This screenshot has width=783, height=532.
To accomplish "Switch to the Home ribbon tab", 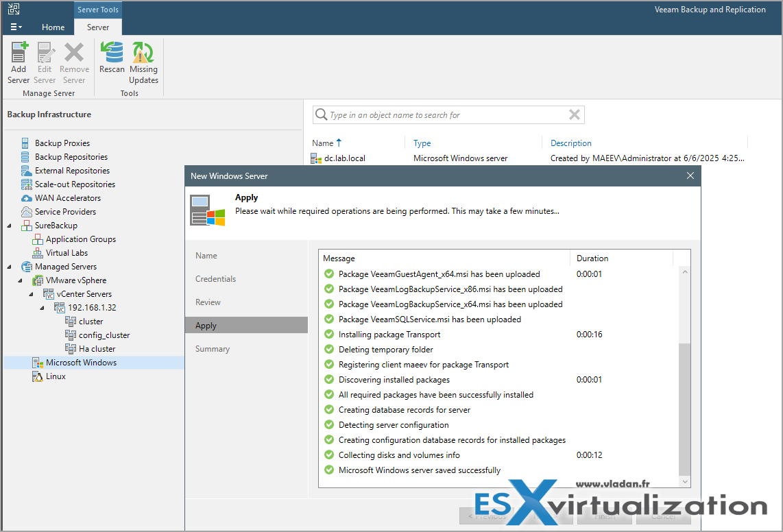I will (53, 27).
